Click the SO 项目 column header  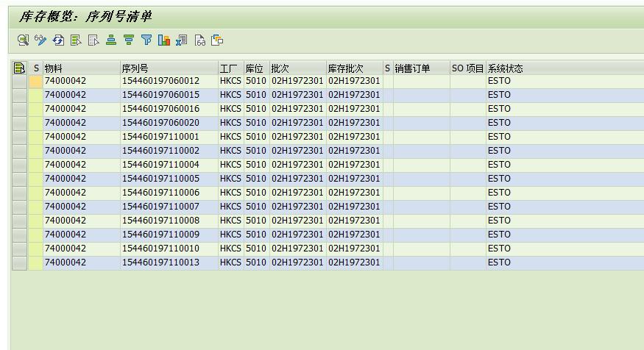pyautogui.click(x=468, y=68)
